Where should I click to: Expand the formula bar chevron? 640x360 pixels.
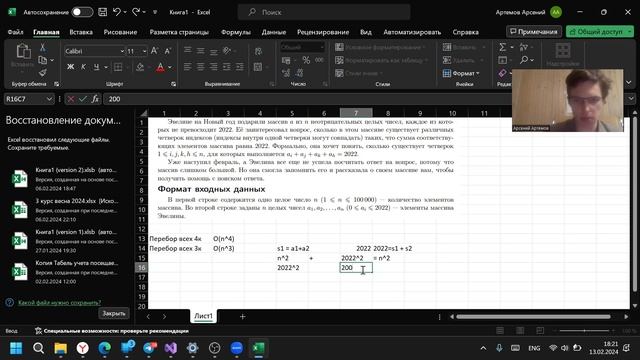tap(631, 99)
